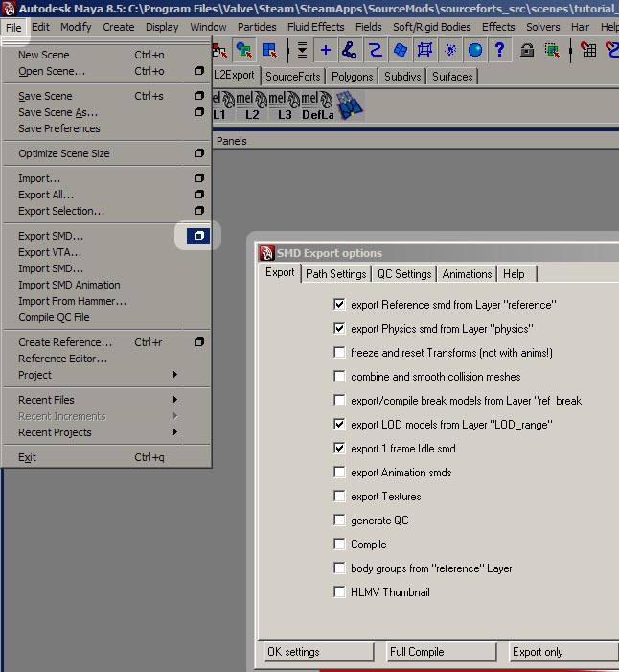Image resolution: width=619 pixels, height=672 pixels.
Task: Enable the export Textures checkbox
Action: coord(339,497)
